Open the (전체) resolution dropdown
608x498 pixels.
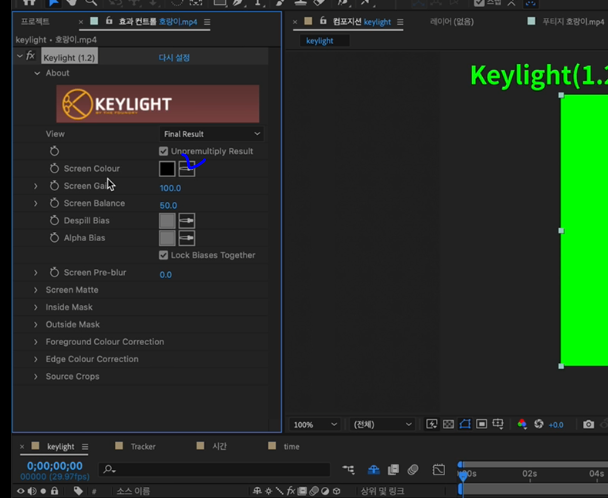pos(382,424)
